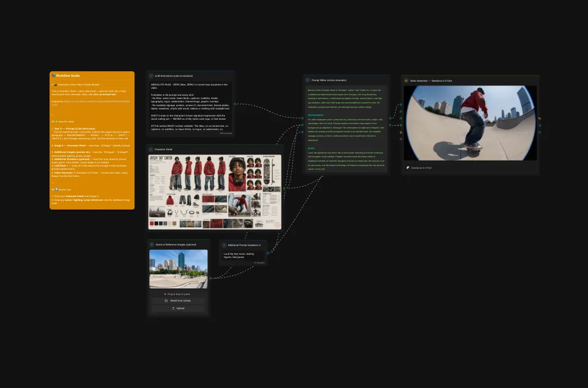Click the generated skateboarder video preview
Image resolution: width=588 pixels, height=388 pixels.
[470, 123]
